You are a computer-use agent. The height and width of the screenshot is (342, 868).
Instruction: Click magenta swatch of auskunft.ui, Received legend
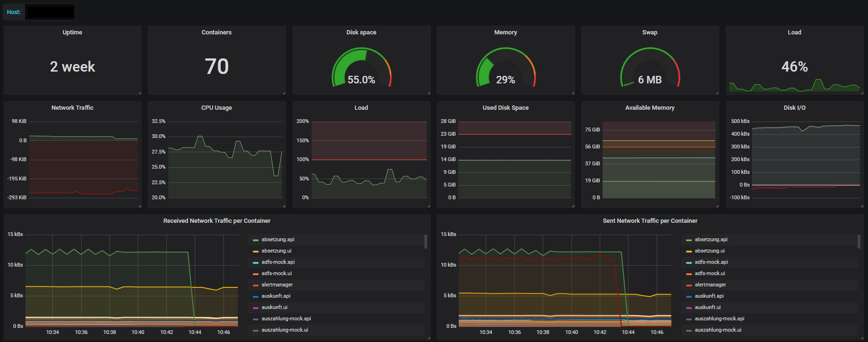[256, 308]
